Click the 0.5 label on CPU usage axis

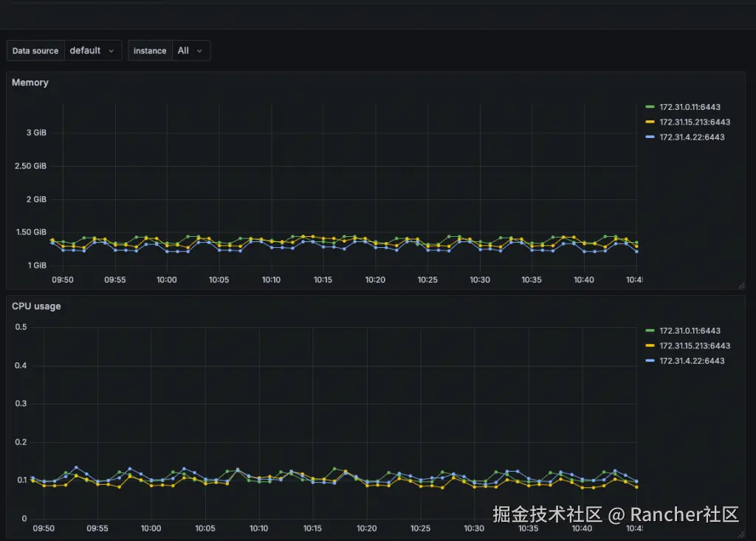tap(21, 327)
